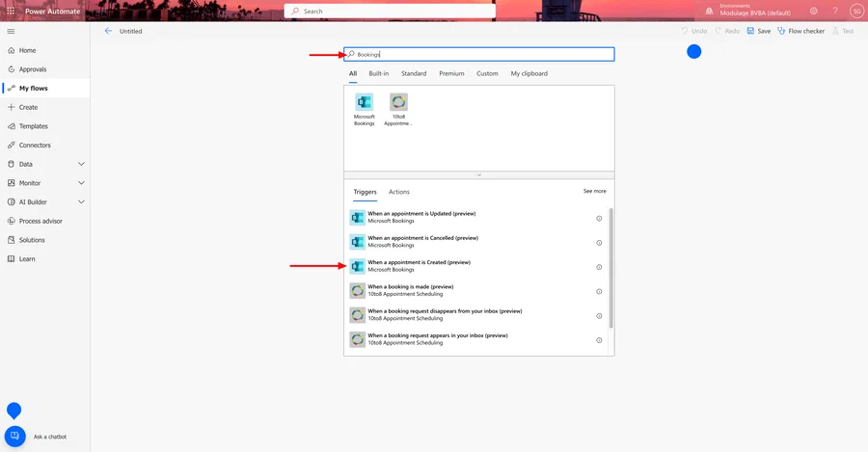Switch to the Standard filter tab
The image size is (868, 452).
point(414,73)
